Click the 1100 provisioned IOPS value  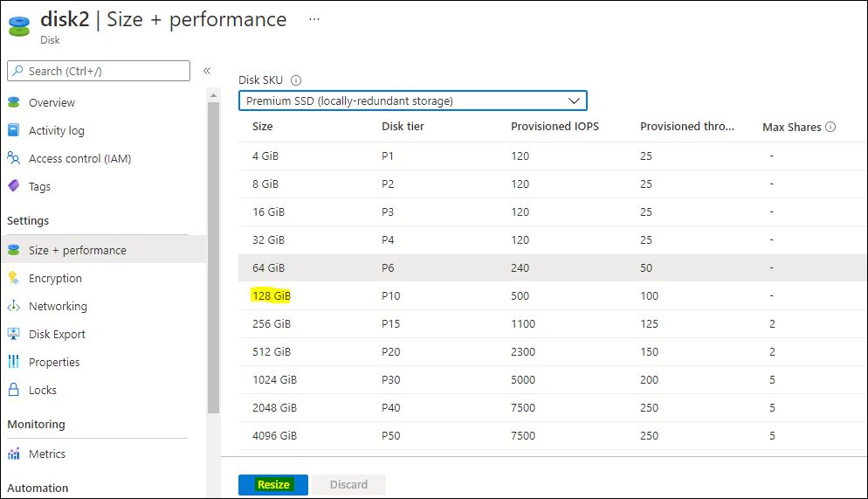point(523,324)
